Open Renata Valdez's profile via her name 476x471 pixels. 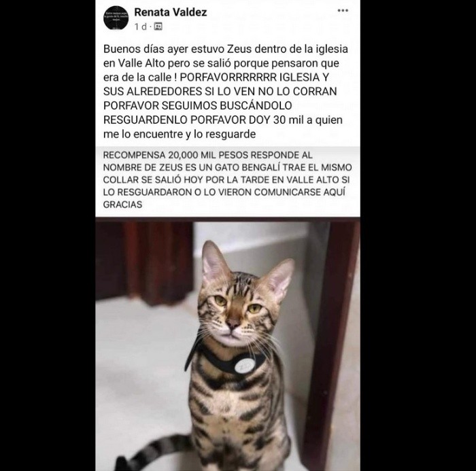pyautogui.click(x=170, y=12)
